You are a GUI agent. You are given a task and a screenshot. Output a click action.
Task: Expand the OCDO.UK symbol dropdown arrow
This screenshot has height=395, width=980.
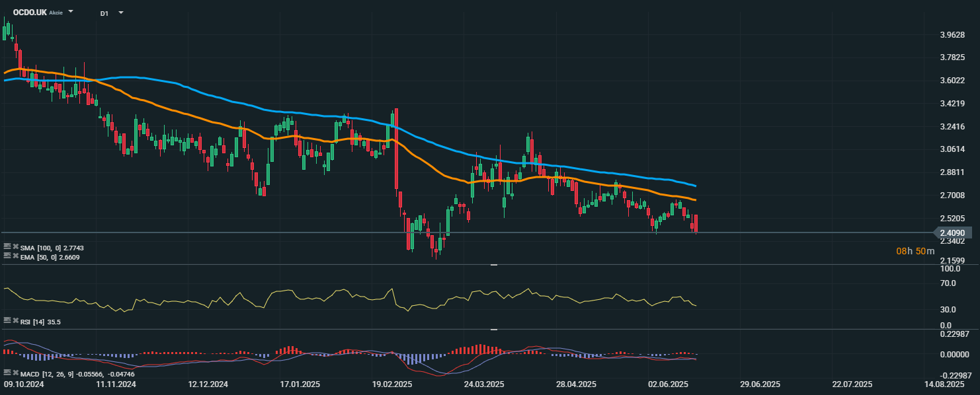point(71,13)
